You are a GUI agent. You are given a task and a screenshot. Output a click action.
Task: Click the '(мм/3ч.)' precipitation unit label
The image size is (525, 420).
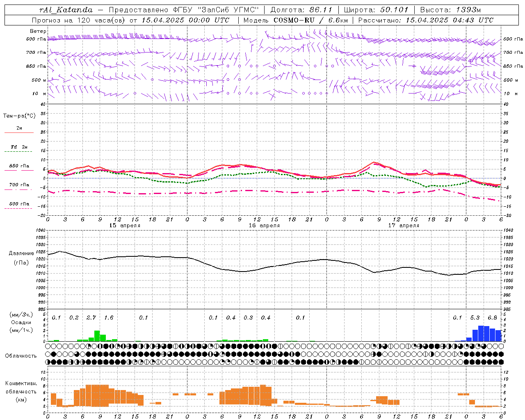21,315
